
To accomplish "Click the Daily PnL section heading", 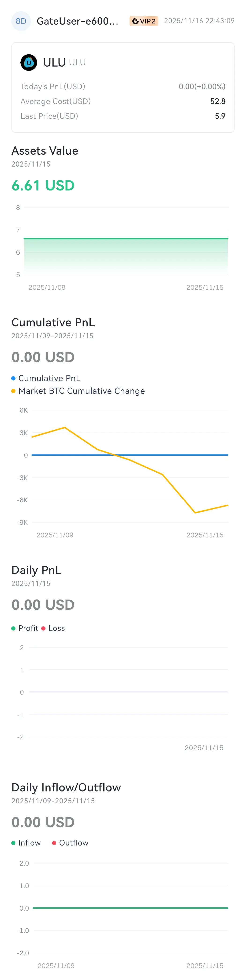I will pos(37,570).
